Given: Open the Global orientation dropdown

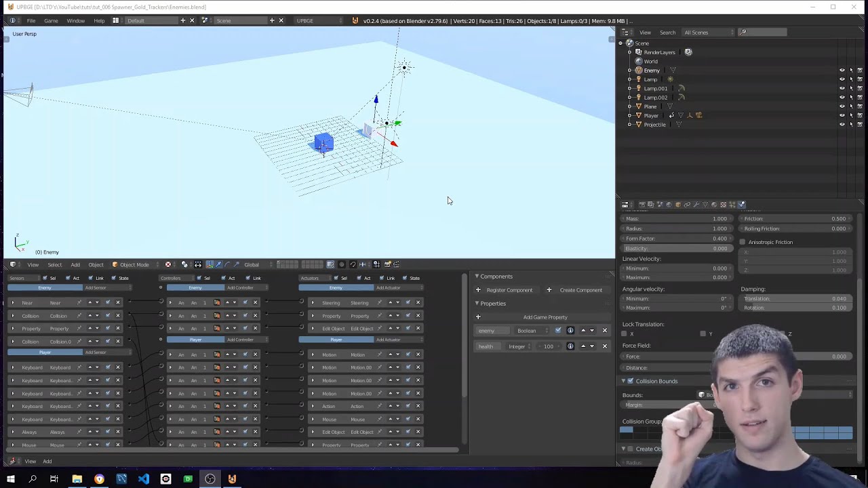Looking at the screenshot, I should (256, 264).
